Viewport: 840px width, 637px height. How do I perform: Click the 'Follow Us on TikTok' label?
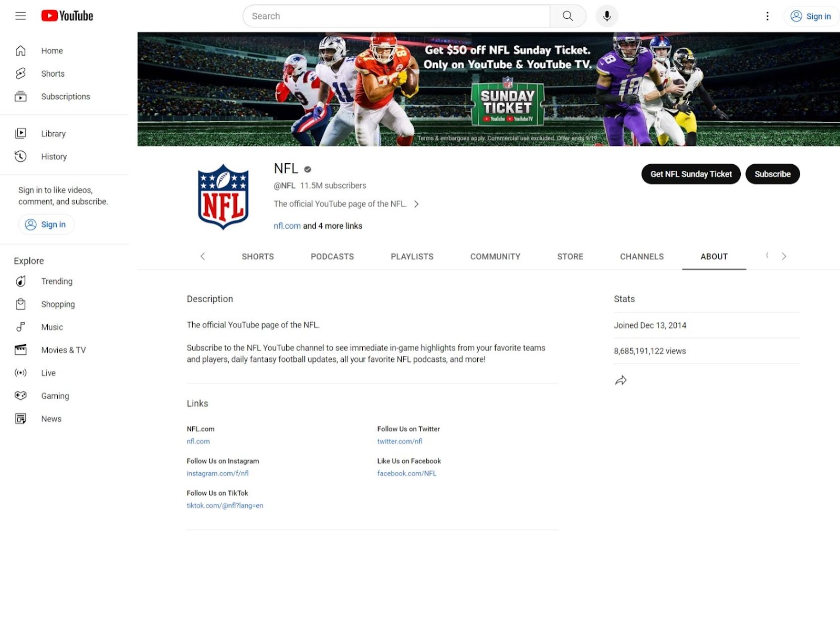(217, 493)
